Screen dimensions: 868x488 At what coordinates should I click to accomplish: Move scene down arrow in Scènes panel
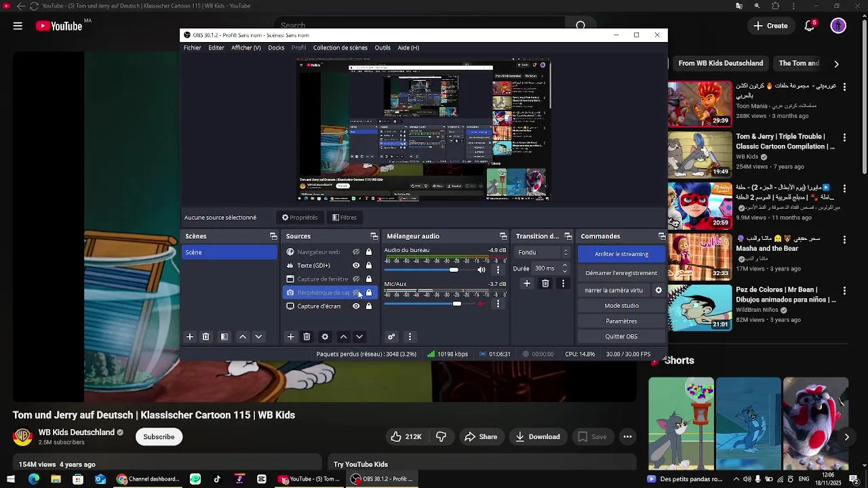(258, 337)
